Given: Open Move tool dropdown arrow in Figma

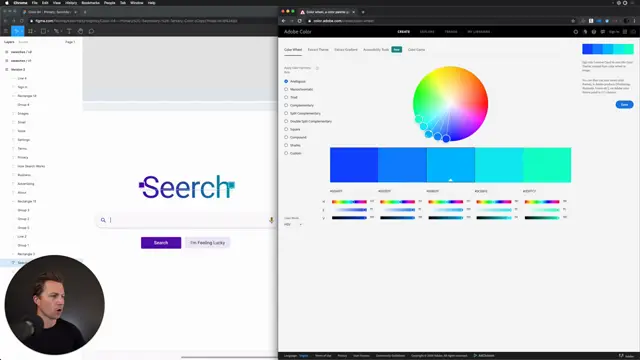Looking at the screenshot, I should tap(22, 31).
